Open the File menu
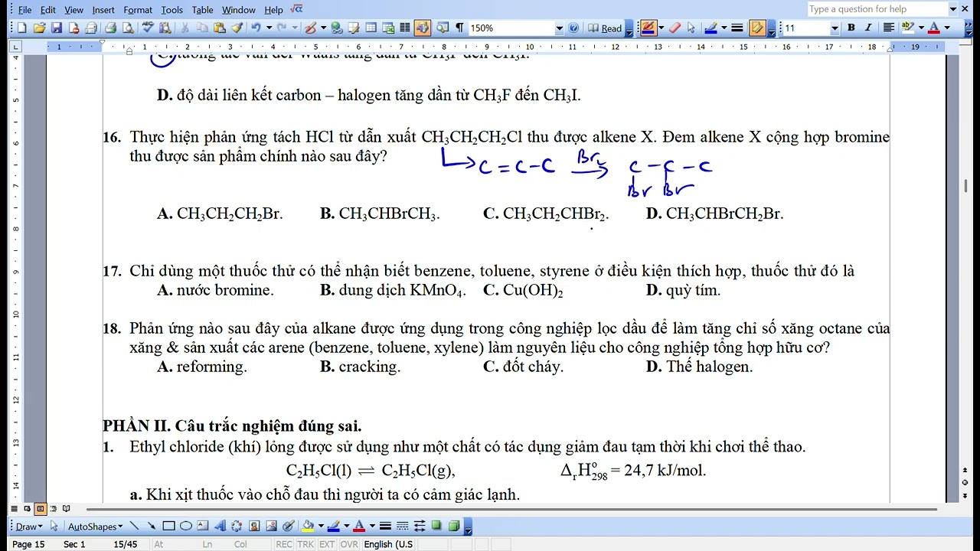 pos(24,10)
